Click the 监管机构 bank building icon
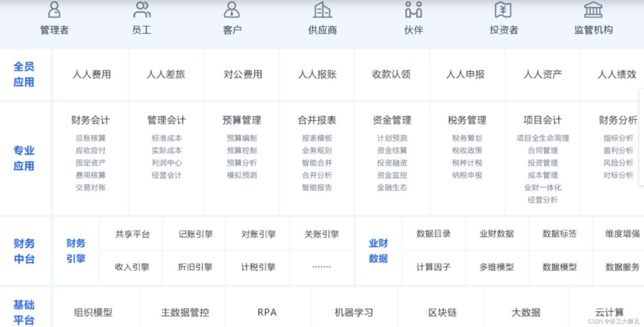This screenshot has height=327, width=644. pyautogui.click(x=593, y=10)
